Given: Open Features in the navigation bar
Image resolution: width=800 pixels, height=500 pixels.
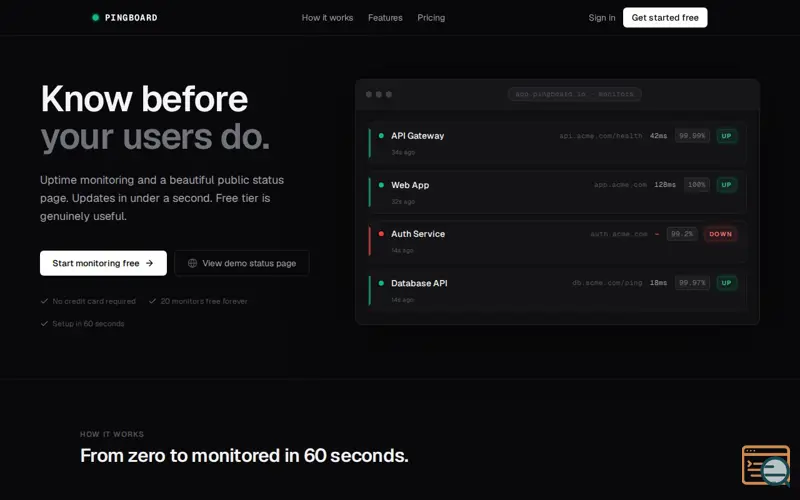Looking at the screenshot, I should (x=385, y=17).
